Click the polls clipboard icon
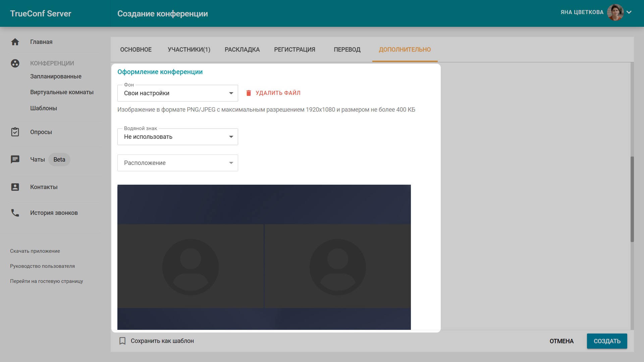Viewport: 644px width, 362px height. 15,132
